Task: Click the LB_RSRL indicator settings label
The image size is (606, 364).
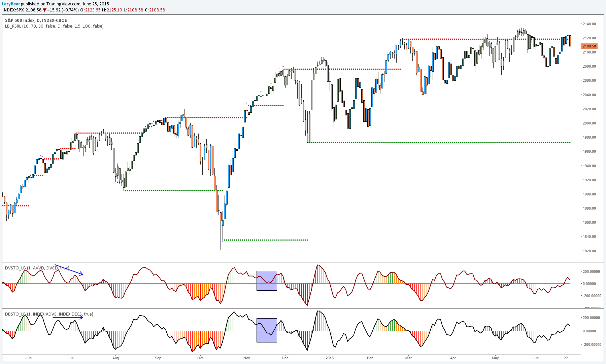Action: (54, 26)
